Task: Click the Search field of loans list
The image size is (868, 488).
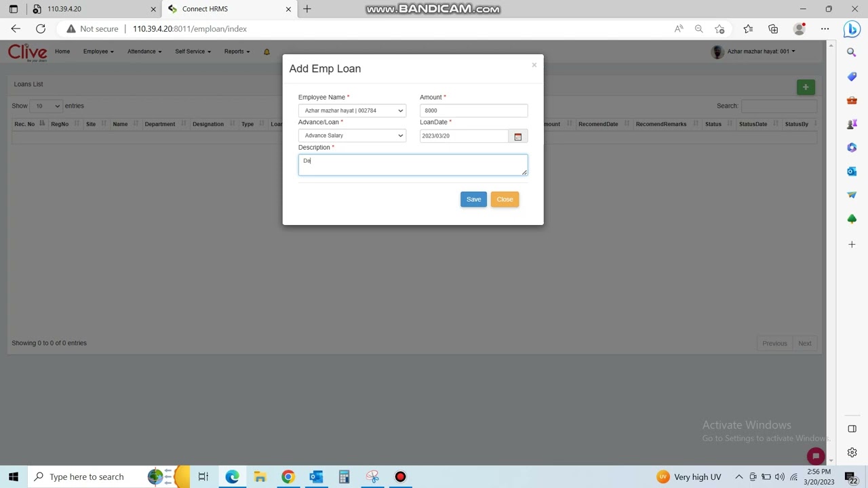Action: click(x=778, y=106)
